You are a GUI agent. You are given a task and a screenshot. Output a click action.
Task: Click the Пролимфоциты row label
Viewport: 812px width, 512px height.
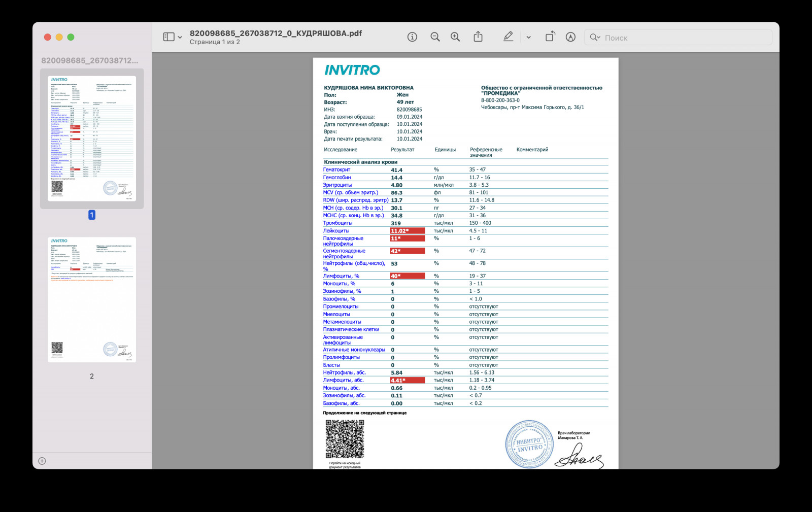click(342, 357)
